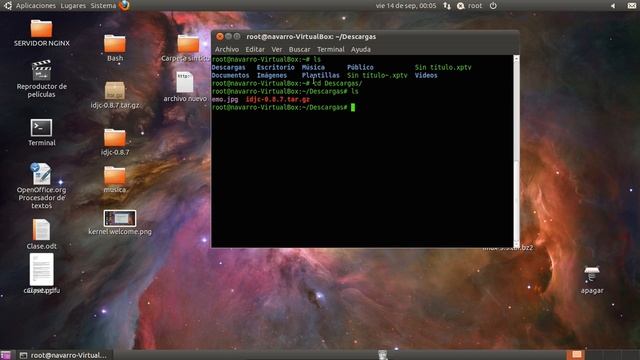Select root@navarro-Virtual taskbar entry

coord(63,355)
